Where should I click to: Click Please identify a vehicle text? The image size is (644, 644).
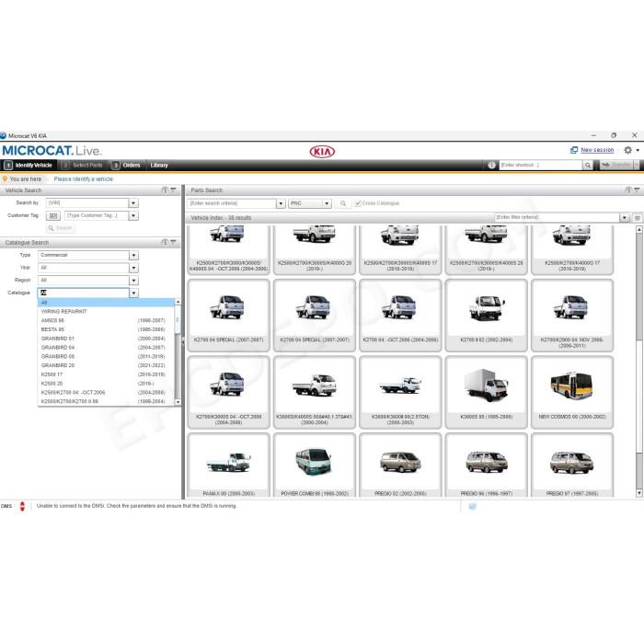click(84, 179)
